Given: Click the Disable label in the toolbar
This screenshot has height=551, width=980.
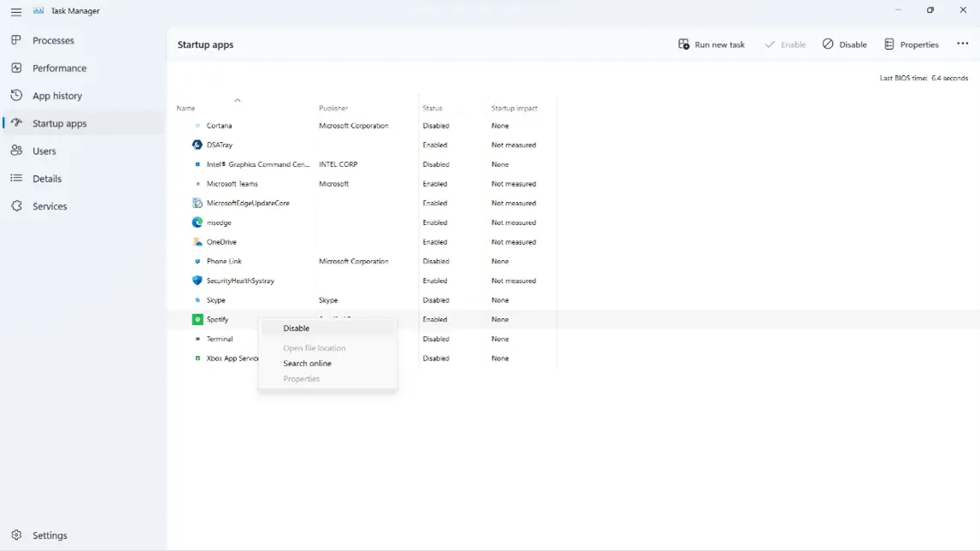Looking at the screenshot, I should 853,44.
